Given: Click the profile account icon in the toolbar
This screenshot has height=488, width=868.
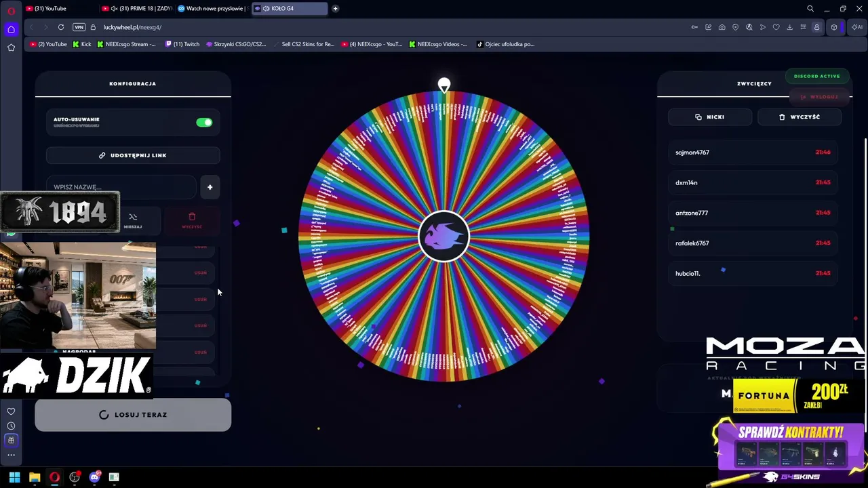Looking at the screenshot, I should click(816, 27).
